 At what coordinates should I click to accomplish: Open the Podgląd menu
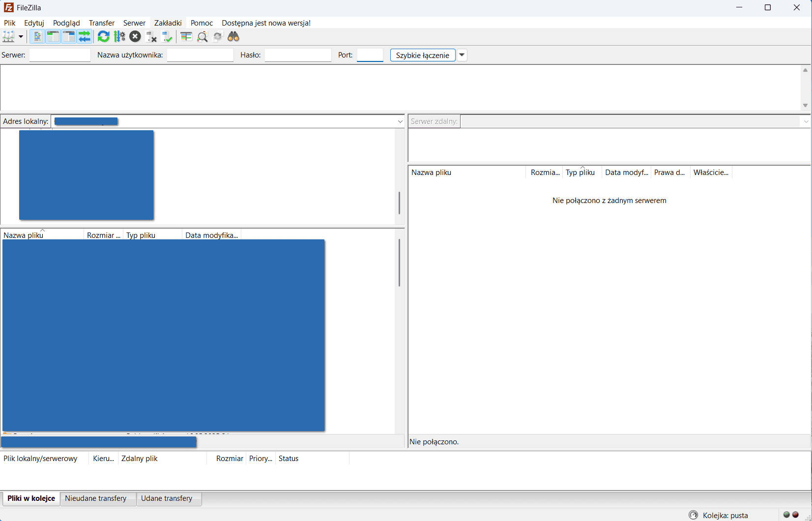(x=66, y=23)
